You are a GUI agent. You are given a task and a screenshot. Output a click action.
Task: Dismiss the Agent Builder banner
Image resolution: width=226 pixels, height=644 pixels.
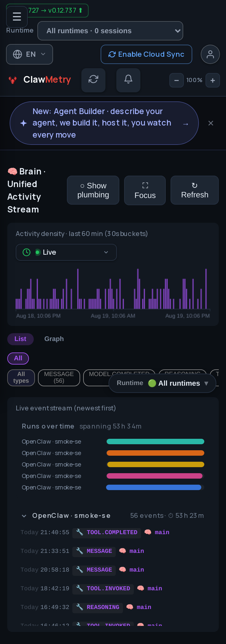211,123
